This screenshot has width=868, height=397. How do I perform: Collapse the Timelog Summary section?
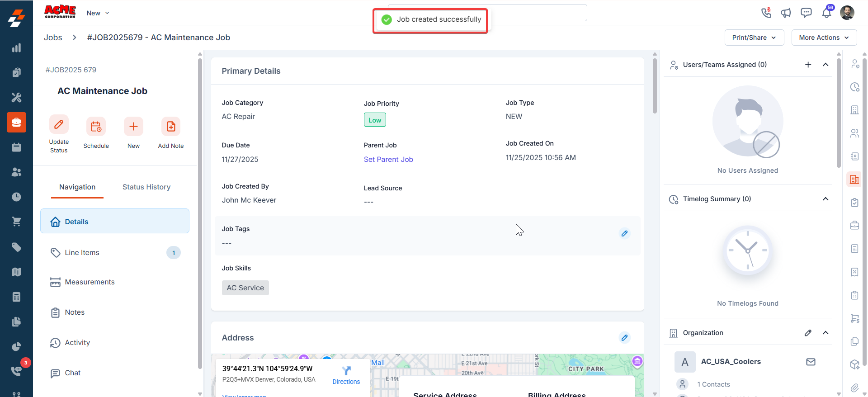pyautogui.click(x=826, y=199)
